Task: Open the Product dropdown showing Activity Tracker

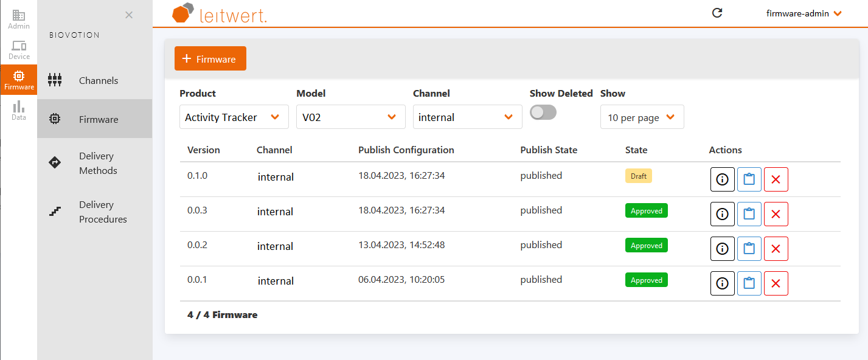Action: click(234, 117)
